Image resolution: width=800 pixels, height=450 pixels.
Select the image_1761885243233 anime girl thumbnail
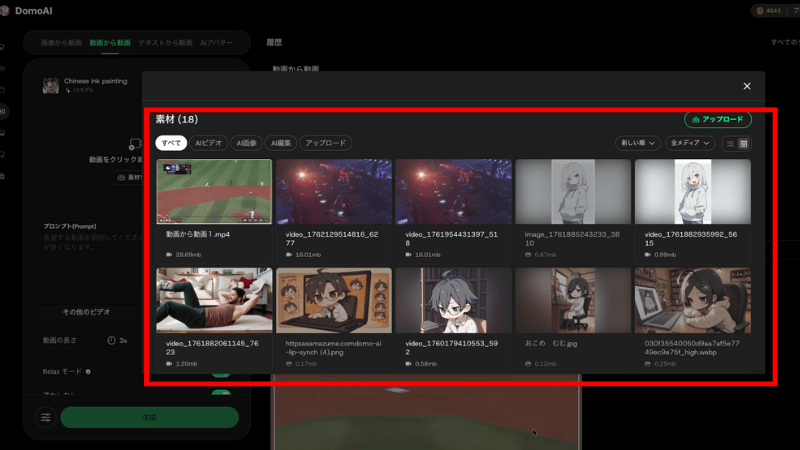[x=572, y=191]
